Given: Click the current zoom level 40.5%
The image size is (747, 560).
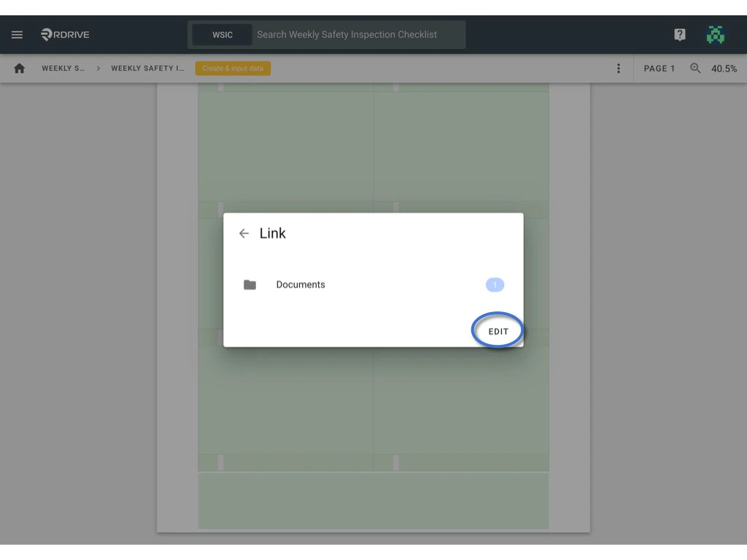Looking at the screenshot, I should pyautogui.click(x=724, y=68).
